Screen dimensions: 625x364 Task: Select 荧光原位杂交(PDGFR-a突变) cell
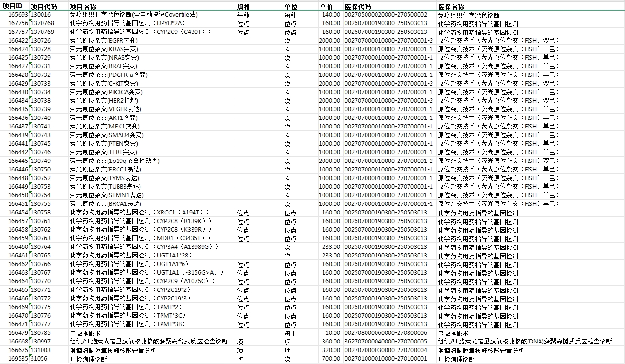tap(108, 75)
